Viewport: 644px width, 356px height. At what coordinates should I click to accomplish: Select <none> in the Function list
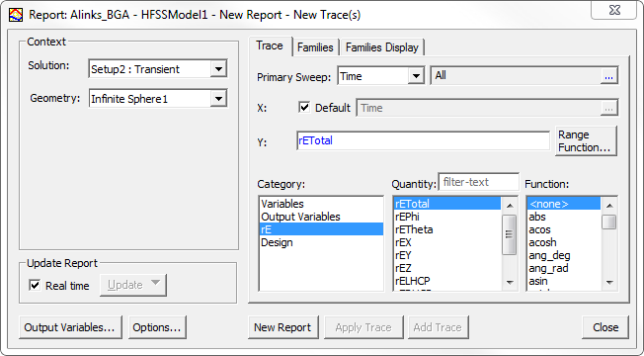click(564, 204)
